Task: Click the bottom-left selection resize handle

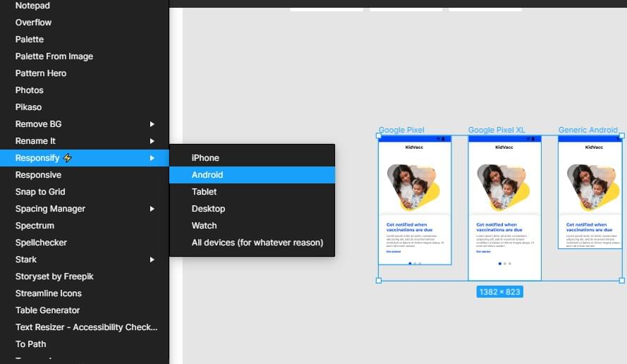Action: click(379, 281)
